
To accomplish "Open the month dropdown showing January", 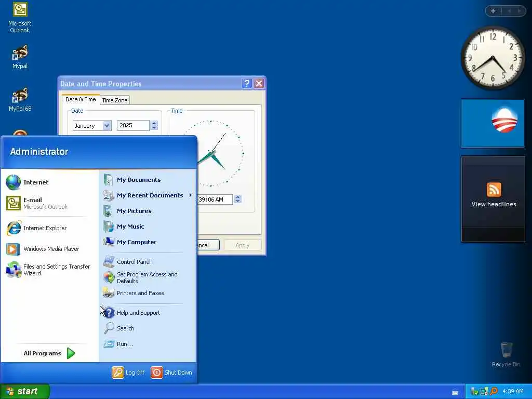I will [x=107, y=126].
